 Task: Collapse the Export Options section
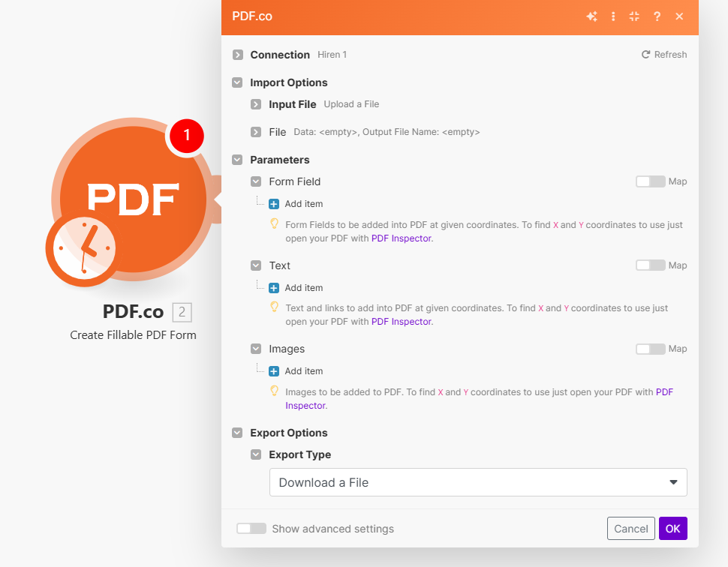[237, 433]
